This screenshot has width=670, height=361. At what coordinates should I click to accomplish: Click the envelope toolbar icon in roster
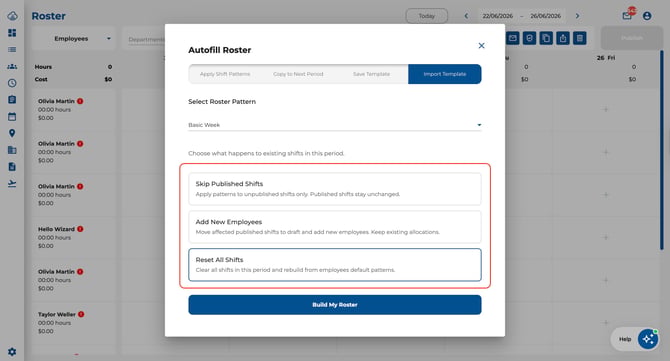coord(513,38)
